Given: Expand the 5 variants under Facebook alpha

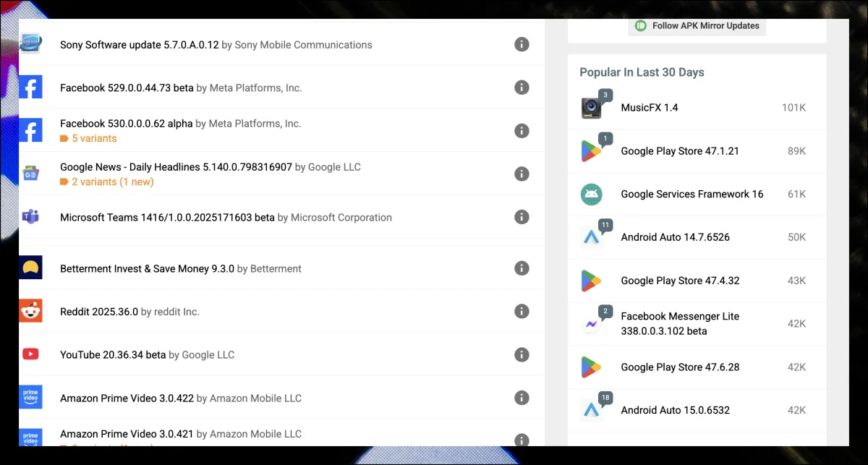Looking at the screenshot, I should click(x=93, y=138).
